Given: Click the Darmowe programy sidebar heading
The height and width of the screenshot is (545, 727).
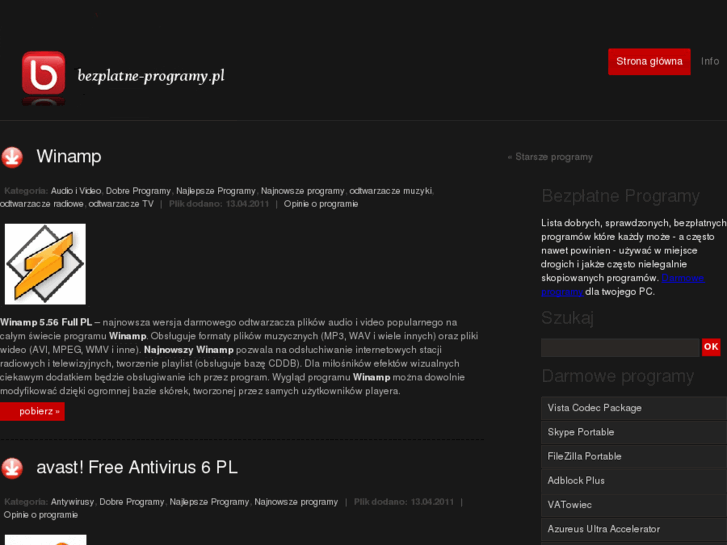Looking at the screenshot, I should (x=618, y=376).
